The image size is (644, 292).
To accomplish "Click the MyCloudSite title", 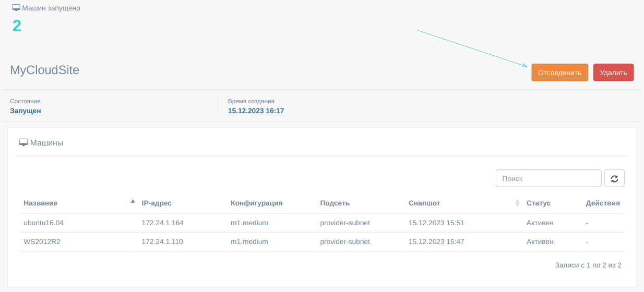I will [x=45, y=70].
